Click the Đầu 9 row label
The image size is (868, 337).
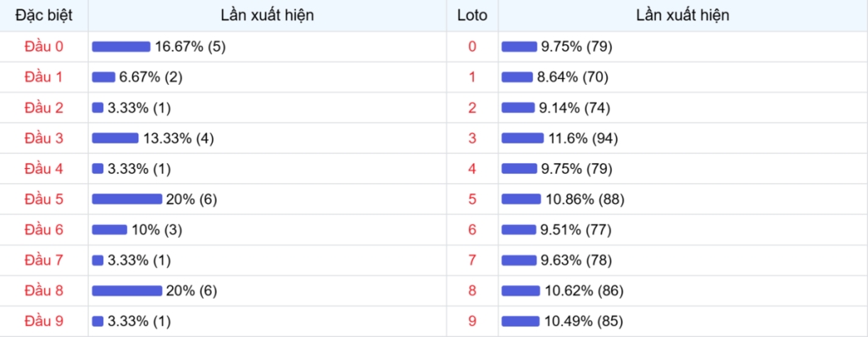pyautogui.click(x=44, y=321)
